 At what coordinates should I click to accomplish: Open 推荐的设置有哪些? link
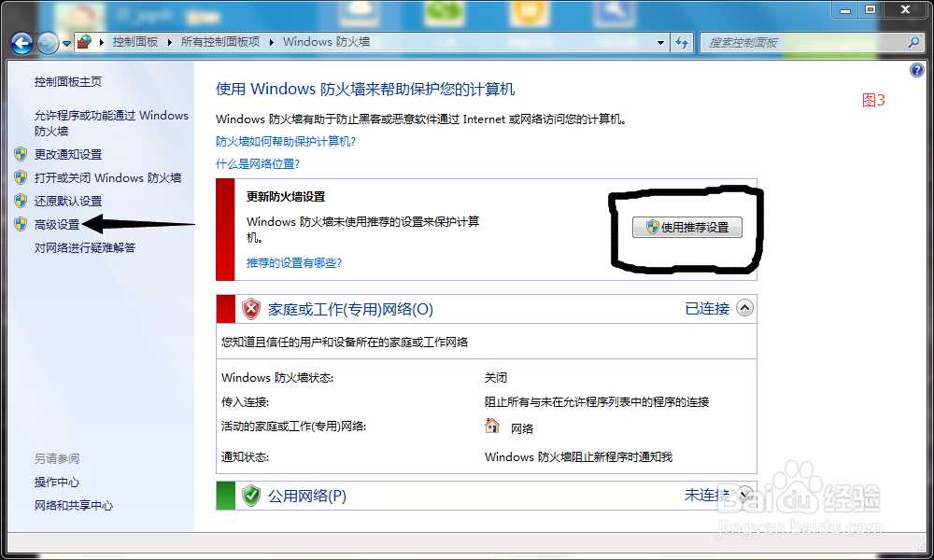click(x=294, y=262)
